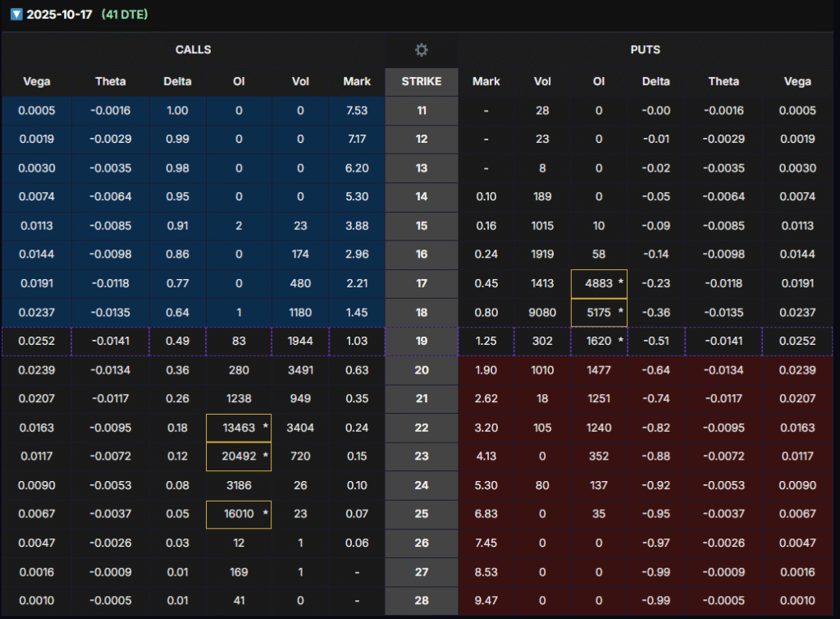This screenshot has height=619, width=840.
Task: Click the calls Vega column header
Action: tap(36, 81)
